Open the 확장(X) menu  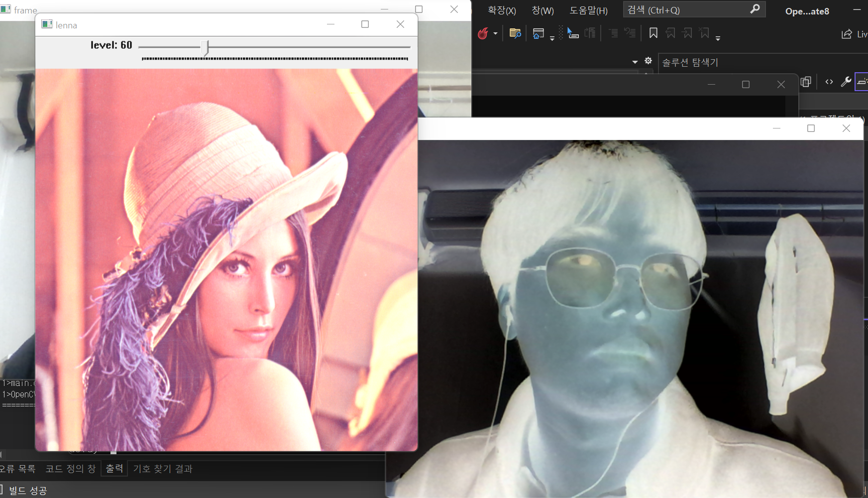click(502, 10)
